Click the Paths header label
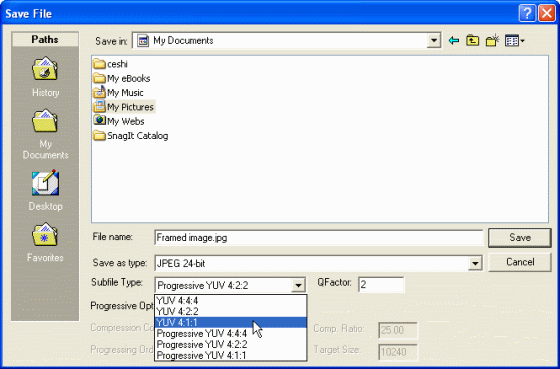The image size is (560, 369). pyautogui.click(x=45, y=39)
